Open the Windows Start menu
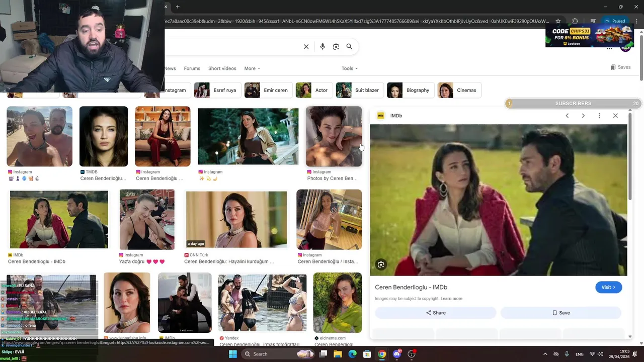 pyautogui.click(x=232, y=354)
